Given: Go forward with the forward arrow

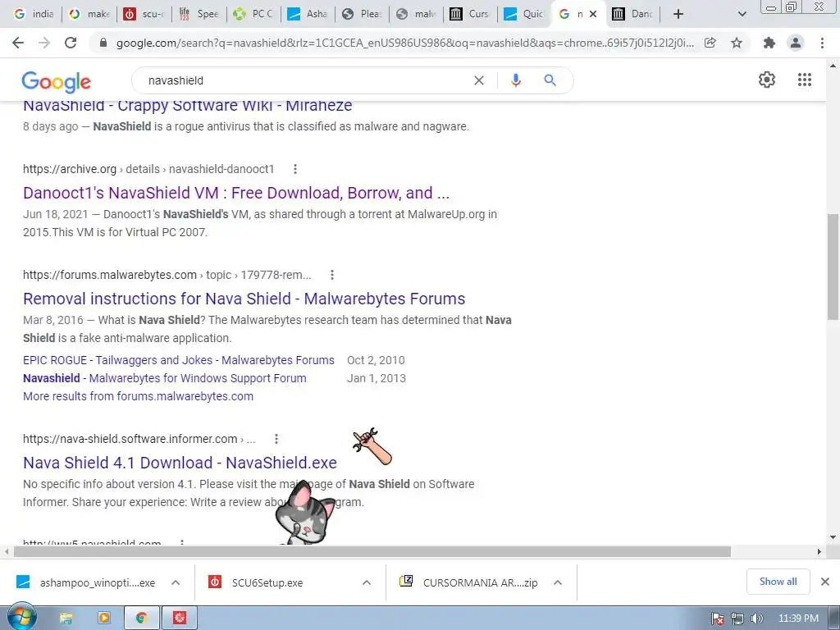Looking at the screenshot, I should point(44,43).
